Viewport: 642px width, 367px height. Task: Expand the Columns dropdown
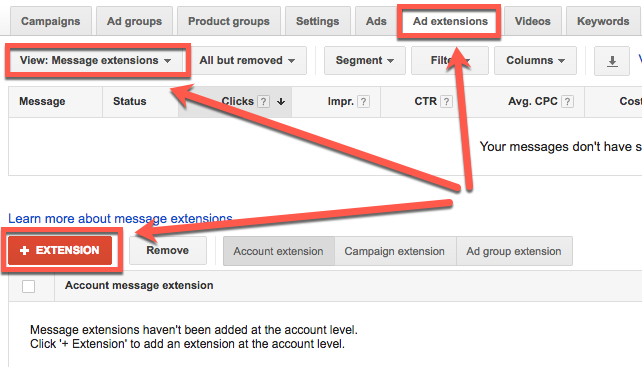pyautogui.click(x=535, y=61)
